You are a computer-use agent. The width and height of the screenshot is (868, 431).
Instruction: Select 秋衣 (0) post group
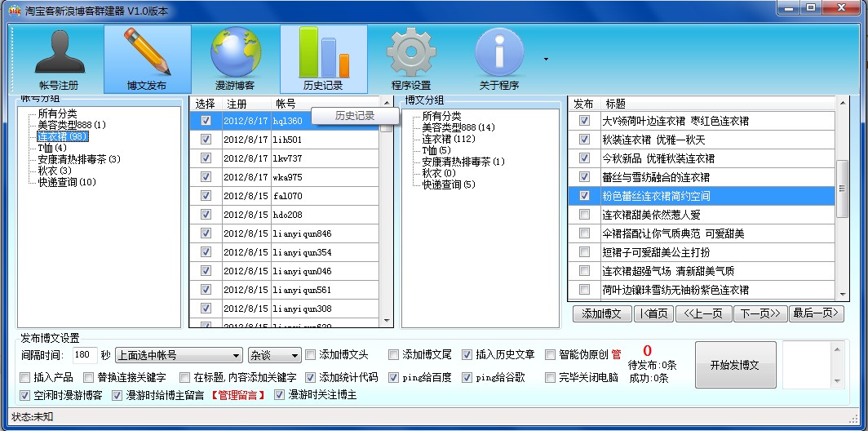pos(439,173)
